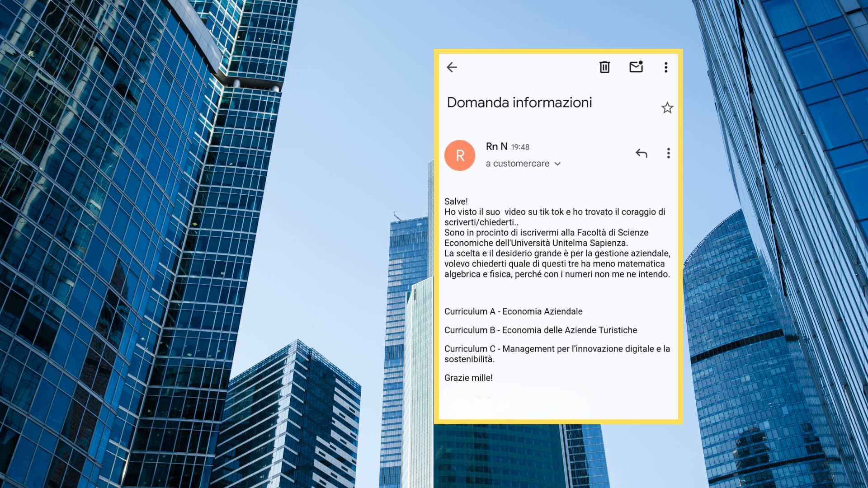Reply to Rn N's message
This screenshot has height=488, width=868.
(641, 153)
